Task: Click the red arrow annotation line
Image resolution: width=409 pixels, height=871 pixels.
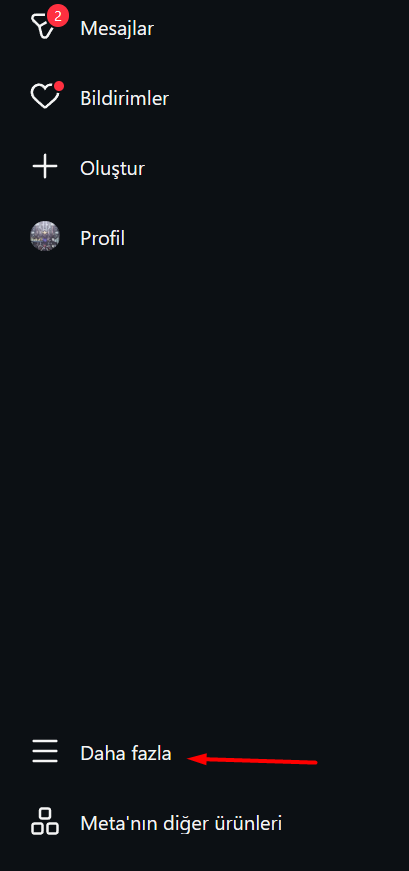Action: [252, 760]
